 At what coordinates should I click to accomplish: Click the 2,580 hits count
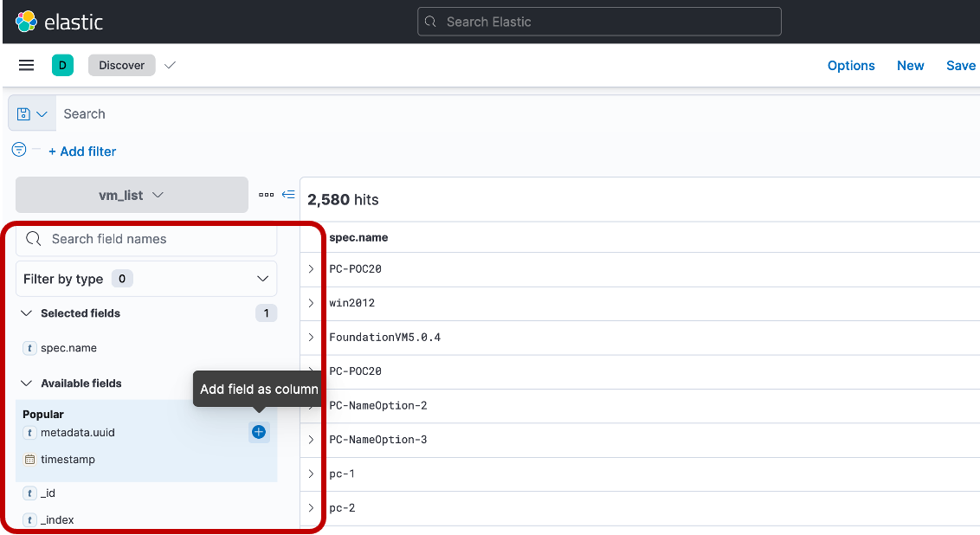[x=343, y=200]
